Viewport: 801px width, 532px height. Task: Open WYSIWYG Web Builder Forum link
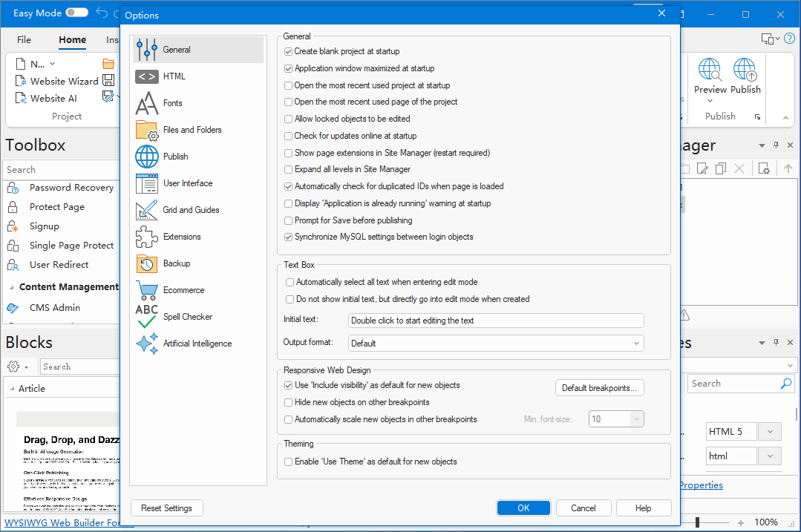tap(62, 523)
